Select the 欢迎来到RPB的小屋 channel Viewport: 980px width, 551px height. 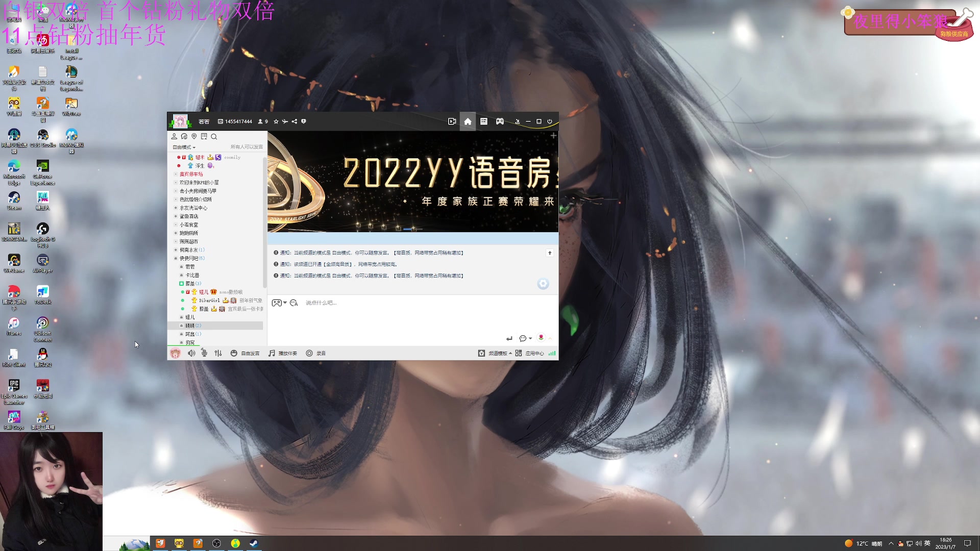coord(199,182)
